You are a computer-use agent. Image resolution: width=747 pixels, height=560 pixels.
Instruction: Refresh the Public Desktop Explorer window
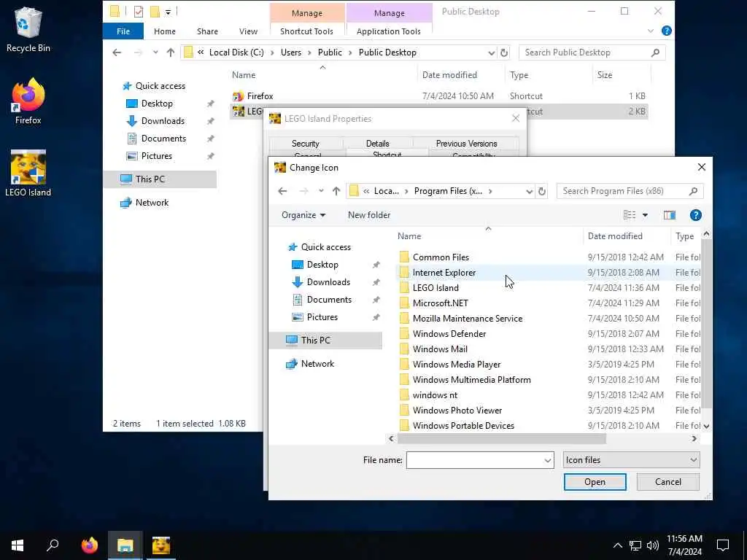click(x=504, y=52)
